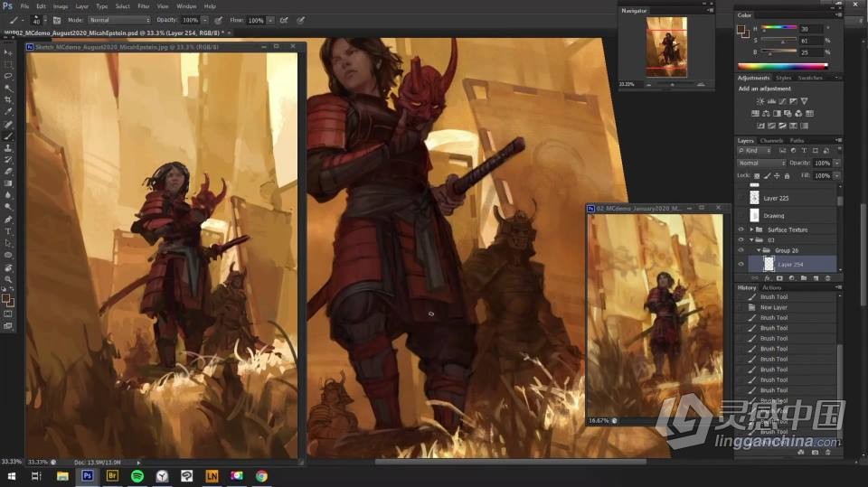Open layer Opacity dropdown arrow
This screenshot has width=868, height=487.
[837, 164]
